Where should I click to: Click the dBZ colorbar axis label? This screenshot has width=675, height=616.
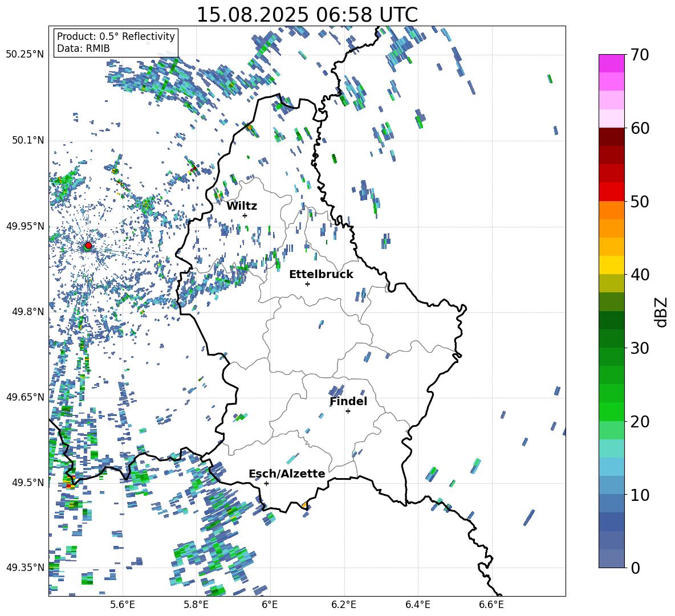click(662, 312)
